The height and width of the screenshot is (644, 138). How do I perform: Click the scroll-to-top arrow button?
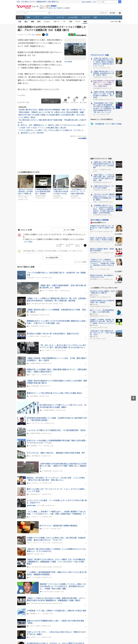tap(133, 398)
